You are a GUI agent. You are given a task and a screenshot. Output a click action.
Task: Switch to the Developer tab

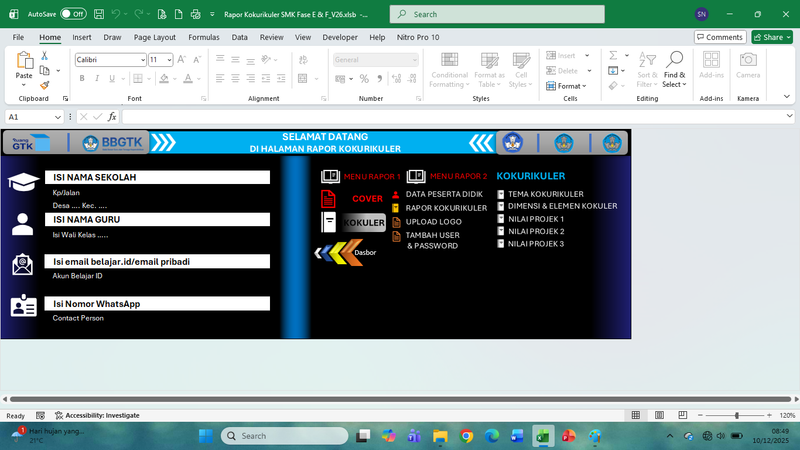pyautogui.click(x=339, y=37)
